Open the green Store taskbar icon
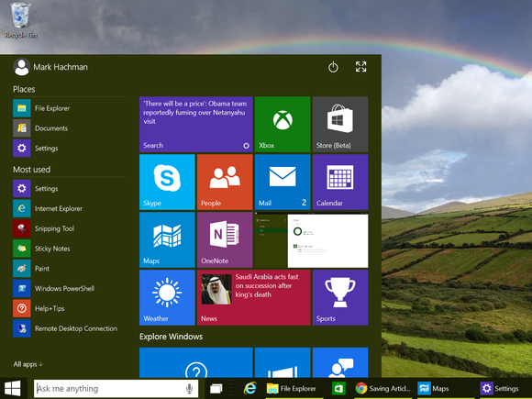 click(338, 389)
